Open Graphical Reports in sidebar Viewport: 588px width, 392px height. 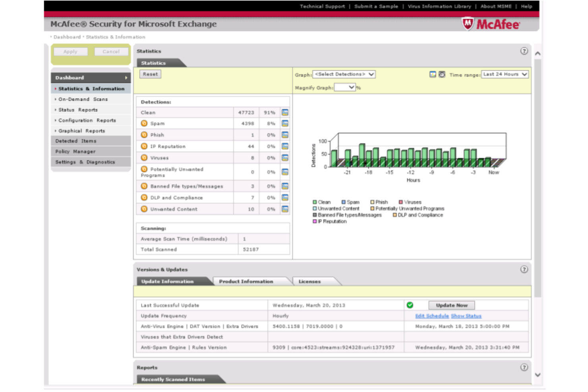coord(91,131)
